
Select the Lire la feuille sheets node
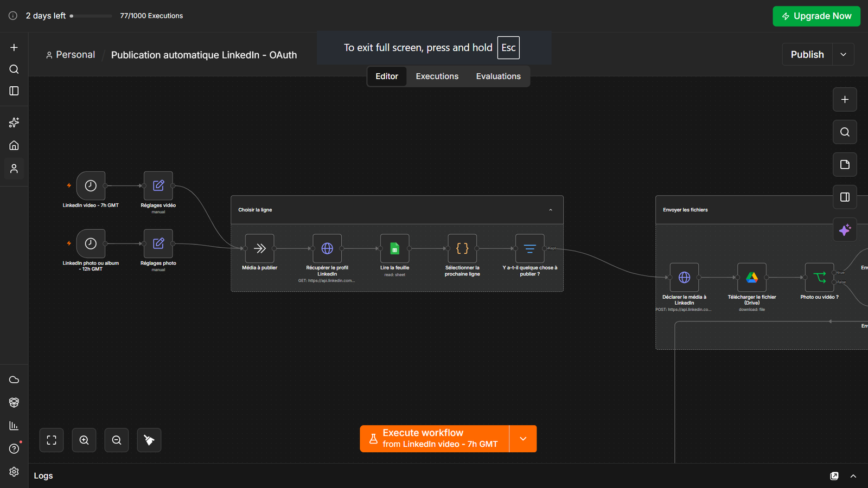pos(395,248)
